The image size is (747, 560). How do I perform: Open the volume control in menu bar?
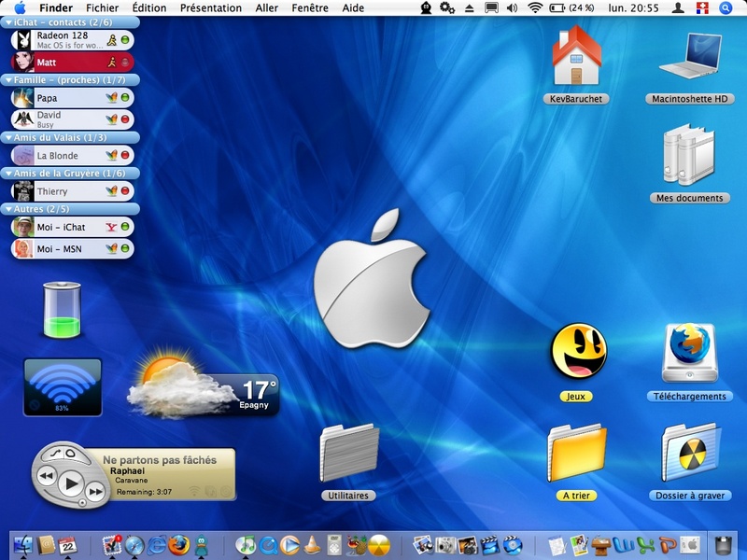point(512,7)
